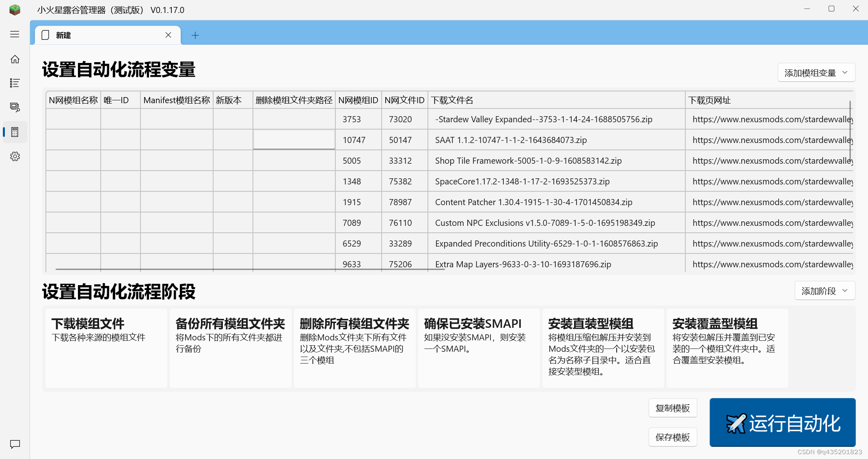Close the 新建 tab
Viewport: 868px width, 459px height.
168,35
